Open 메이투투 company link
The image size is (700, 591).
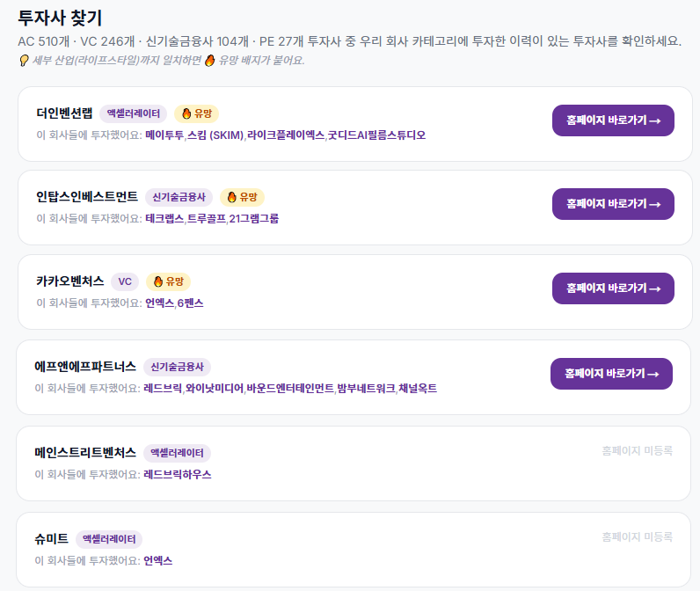(164, 135)
